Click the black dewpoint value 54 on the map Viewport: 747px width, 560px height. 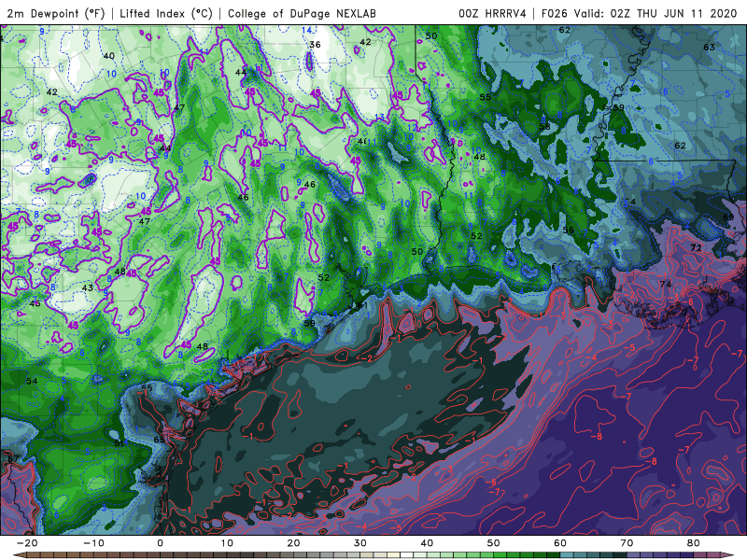pos(32,381)
